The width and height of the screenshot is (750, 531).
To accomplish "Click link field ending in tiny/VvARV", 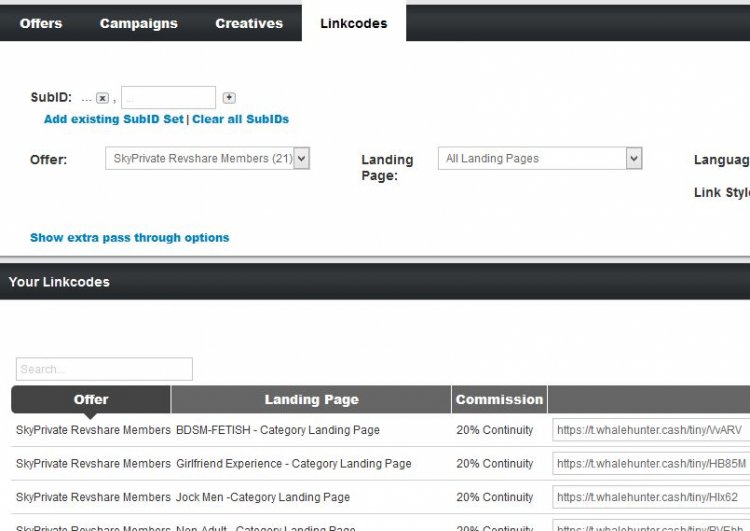I will pos(651,430).
